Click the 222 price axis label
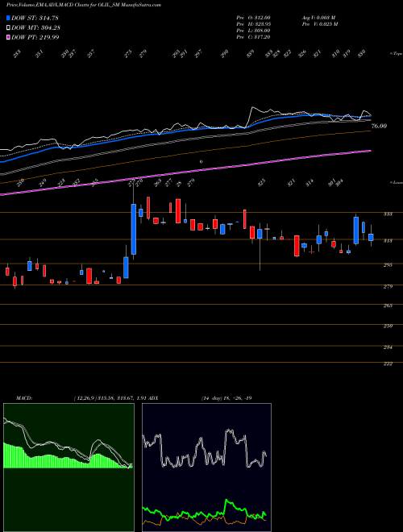 coord(388,364)
